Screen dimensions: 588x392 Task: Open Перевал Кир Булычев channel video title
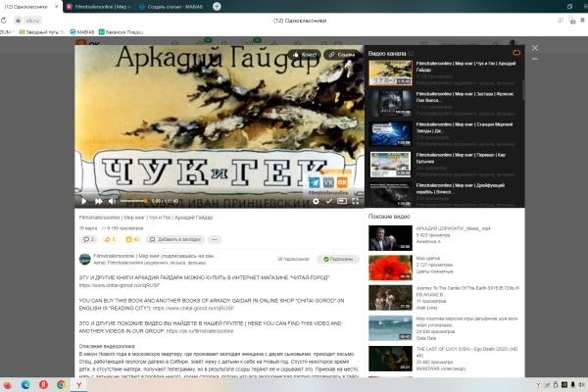point(461,158)
